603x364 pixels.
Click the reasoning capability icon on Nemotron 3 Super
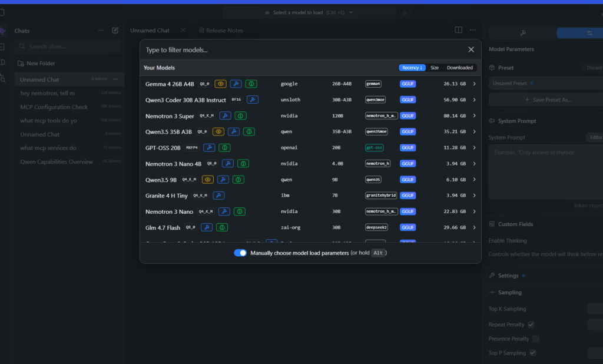(x=241, y=115)
